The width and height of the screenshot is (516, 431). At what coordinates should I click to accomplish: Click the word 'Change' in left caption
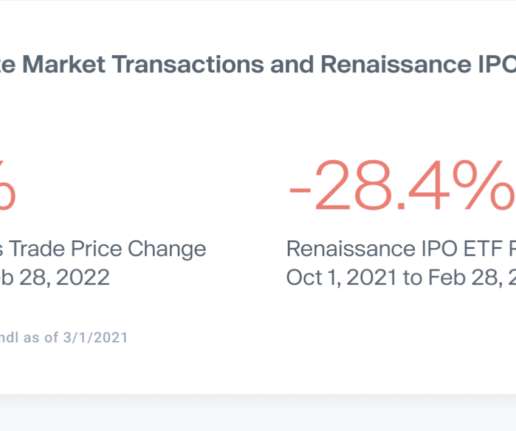tap(167, 250)
